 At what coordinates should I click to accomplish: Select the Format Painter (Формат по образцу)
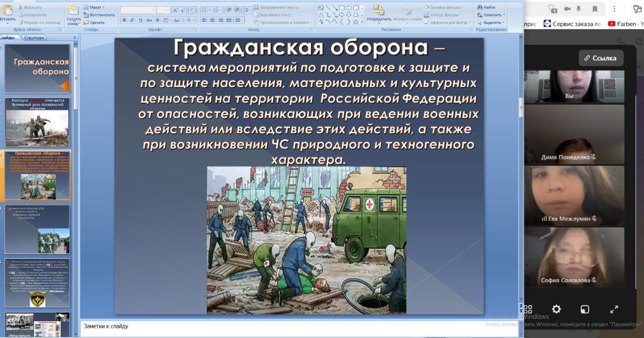[x=39, y=22]
